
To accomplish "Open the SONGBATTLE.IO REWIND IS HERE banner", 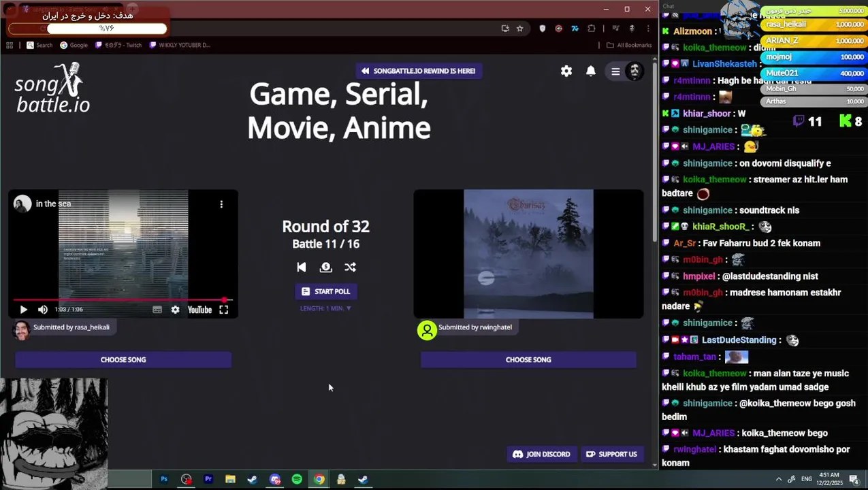I will click(x=419, y=71).
